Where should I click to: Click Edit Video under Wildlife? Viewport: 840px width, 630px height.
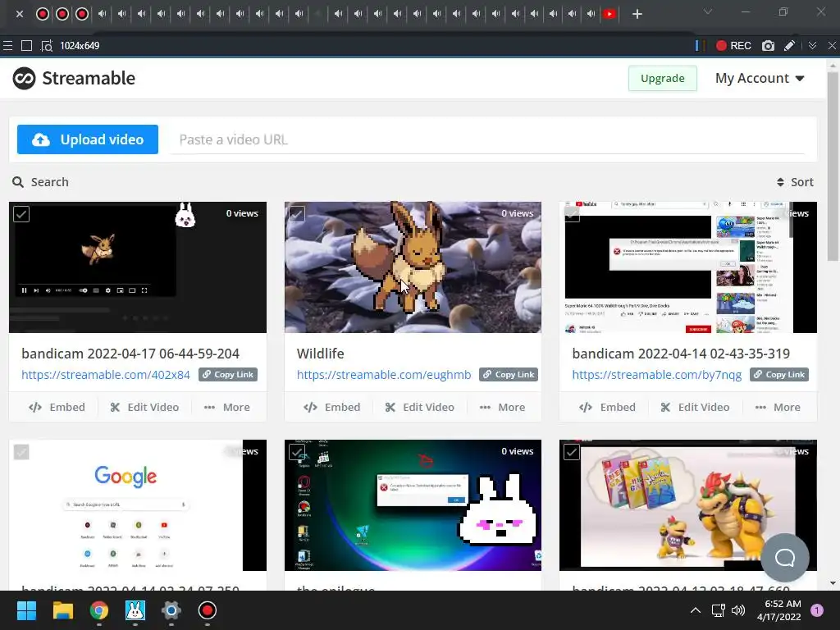pos(420,407)
